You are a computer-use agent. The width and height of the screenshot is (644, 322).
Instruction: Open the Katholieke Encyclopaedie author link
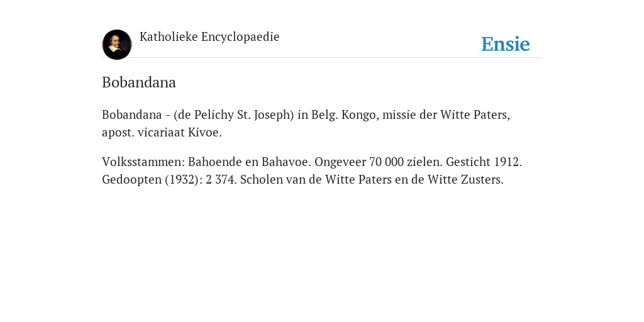coord(209,36)
